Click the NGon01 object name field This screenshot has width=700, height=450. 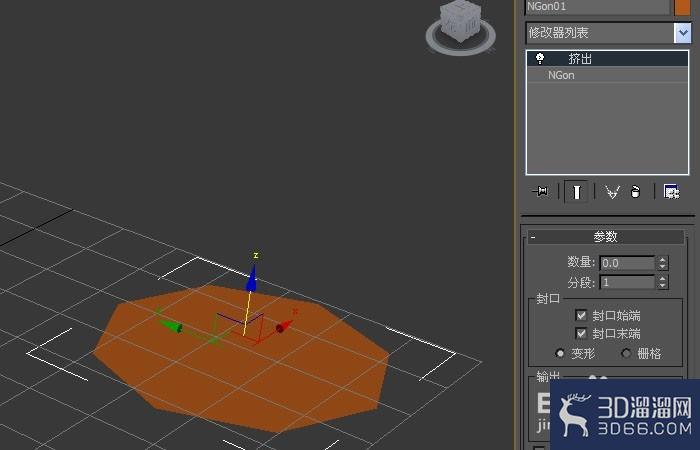(x=597, y=7)
